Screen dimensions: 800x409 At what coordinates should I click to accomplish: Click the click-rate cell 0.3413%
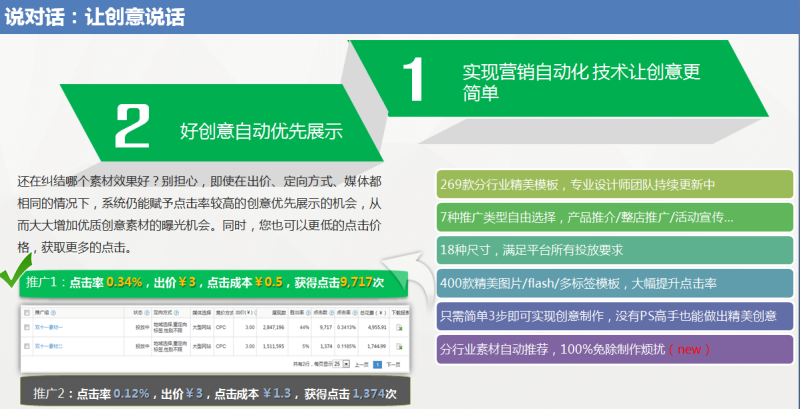[346, 327]
